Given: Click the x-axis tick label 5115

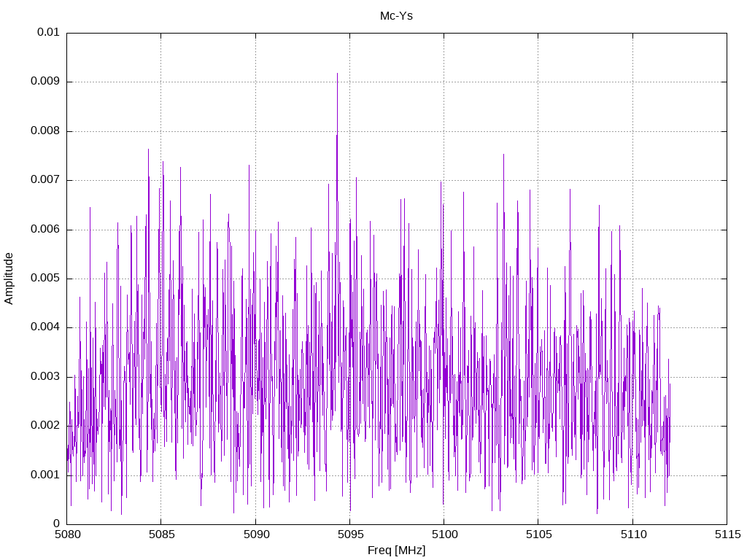Looking at the screenshot, I should click(728, 534).
